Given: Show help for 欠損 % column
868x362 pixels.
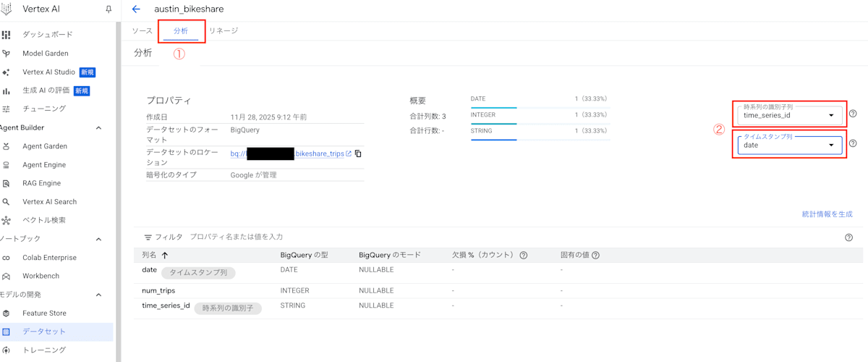Looking at the screenshot, I should click(523, 256).
